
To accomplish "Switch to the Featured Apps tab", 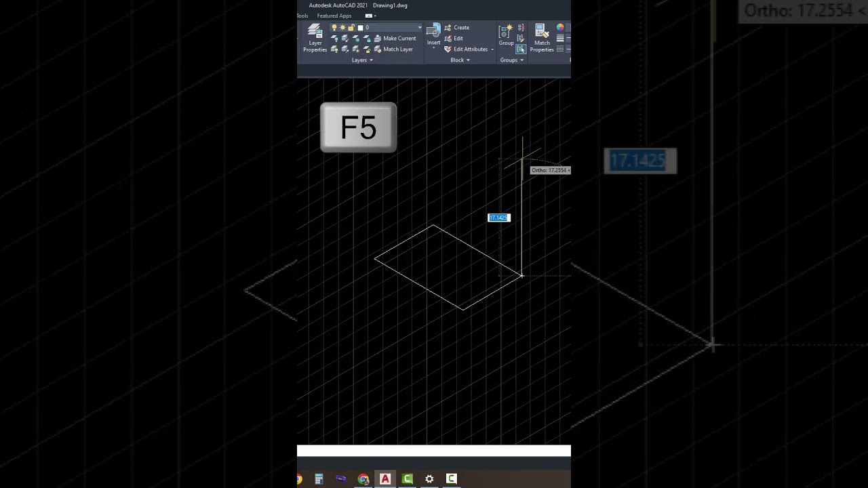I will pos(334,16).
